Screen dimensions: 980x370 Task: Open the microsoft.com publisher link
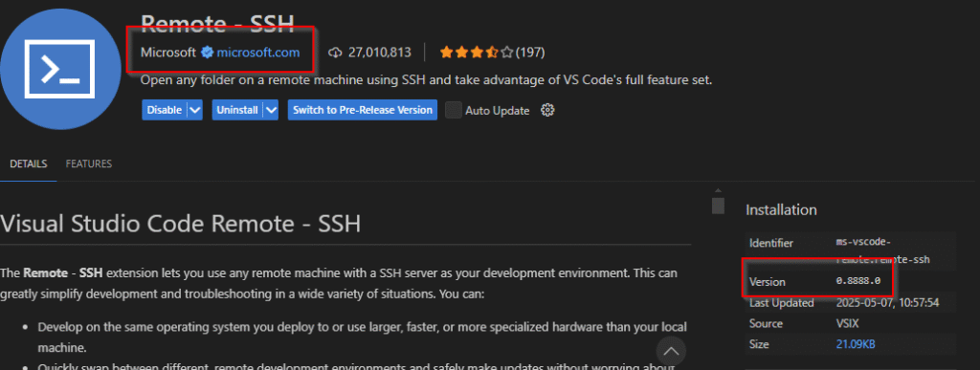tap(258, 53)
